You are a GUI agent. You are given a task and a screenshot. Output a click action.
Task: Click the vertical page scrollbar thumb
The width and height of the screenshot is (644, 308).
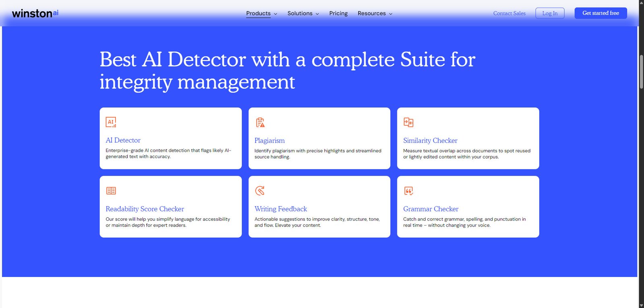pos(641,71)
